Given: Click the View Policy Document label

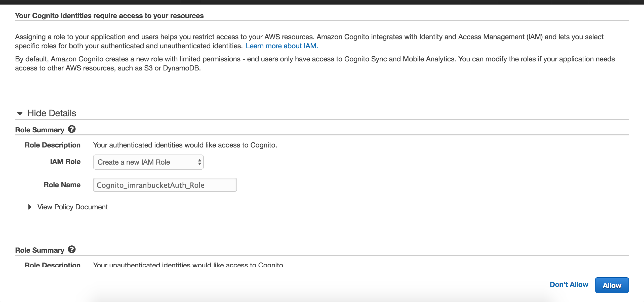Looking at the screenshot, I should tap(72, 207).
